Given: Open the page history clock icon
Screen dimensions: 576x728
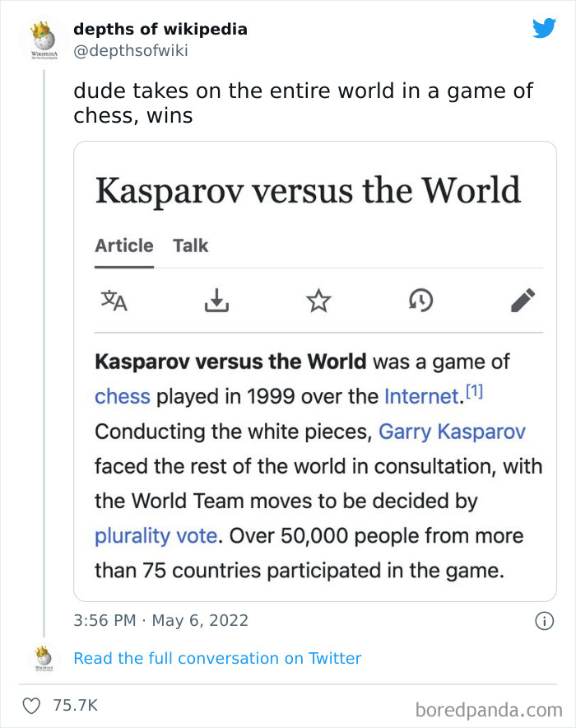Looking at the screenshot, I should [x=420, y=301].
